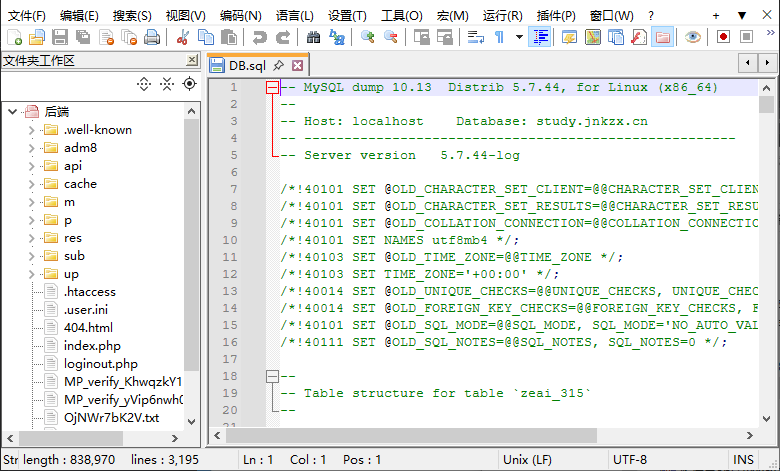Viewport: 780px width, 471px height.
Task: Toggle INS insert mode in the status bar
Action: 743,460
